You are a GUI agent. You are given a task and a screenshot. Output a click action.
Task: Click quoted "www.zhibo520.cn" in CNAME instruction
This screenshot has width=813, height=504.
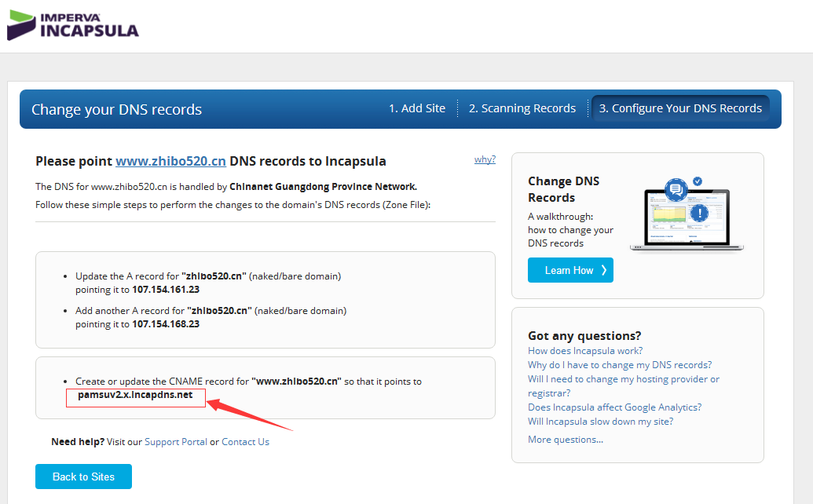tap(297, 382)
